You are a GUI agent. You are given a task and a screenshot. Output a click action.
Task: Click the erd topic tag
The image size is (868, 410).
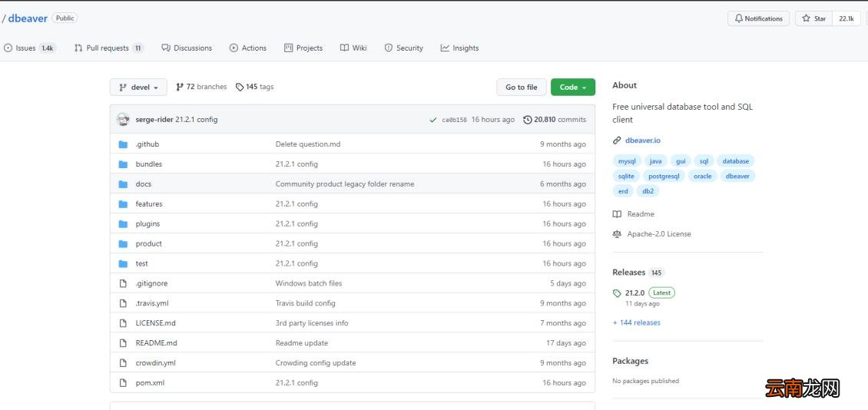[x=623, y=191]
